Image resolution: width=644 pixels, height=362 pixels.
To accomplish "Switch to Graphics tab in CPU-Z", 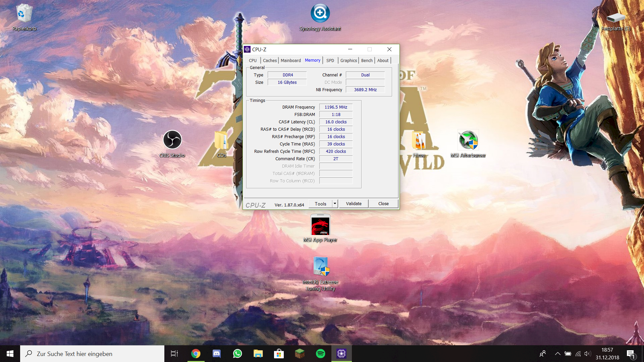I will tap(348, 60).
